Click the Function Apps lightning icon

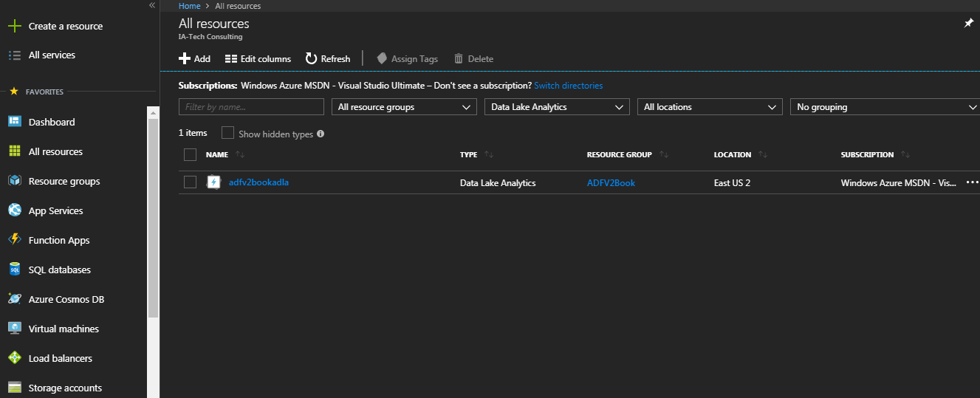tap(14, 240)
